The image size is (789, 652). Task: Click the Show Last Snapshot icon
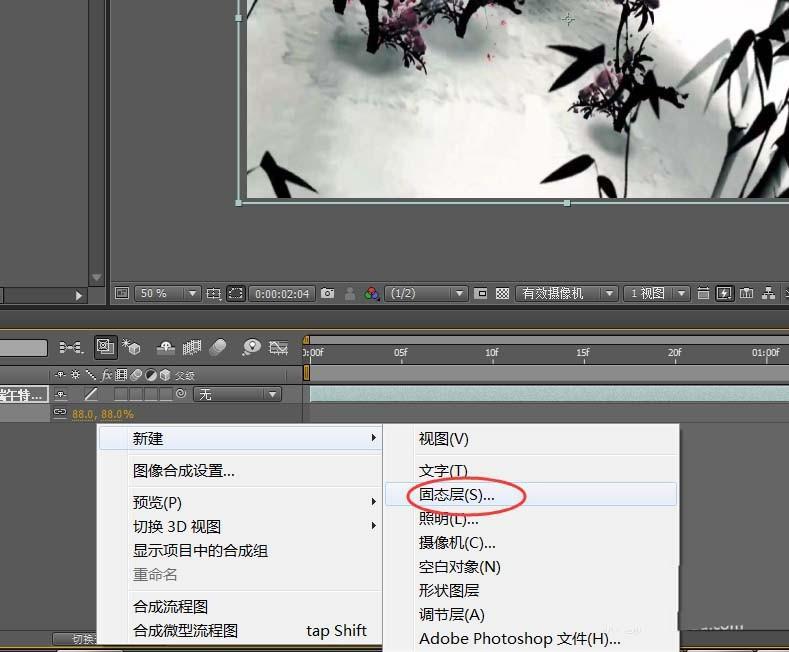tap(350, 293)
